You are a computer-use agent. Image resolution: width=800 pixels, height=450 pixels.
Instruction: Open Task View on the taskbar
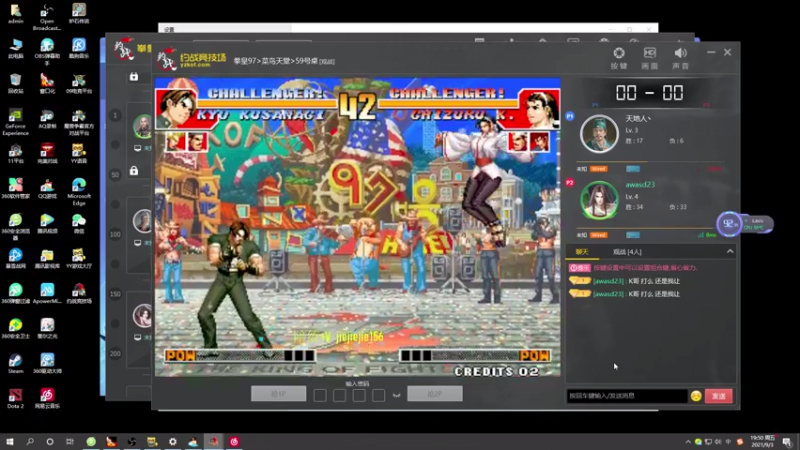pos(70,441)
